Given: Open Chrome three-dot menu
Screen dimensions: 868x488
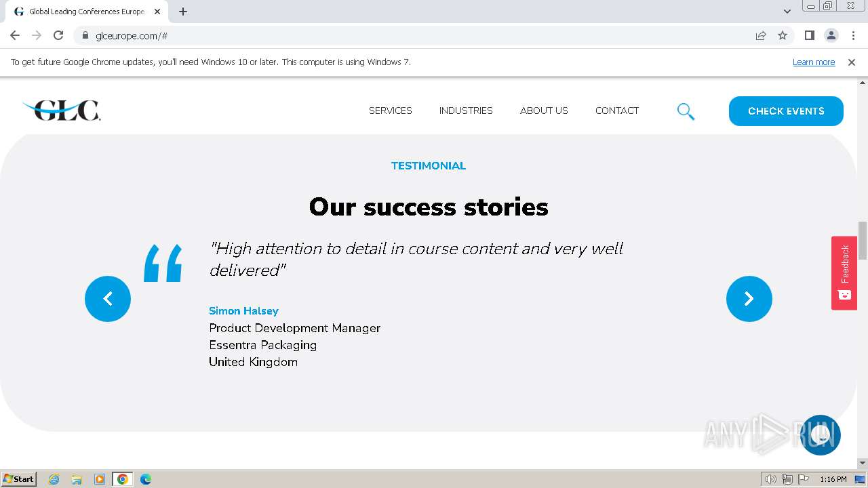Looking at the screenshot, I should 853,35.
